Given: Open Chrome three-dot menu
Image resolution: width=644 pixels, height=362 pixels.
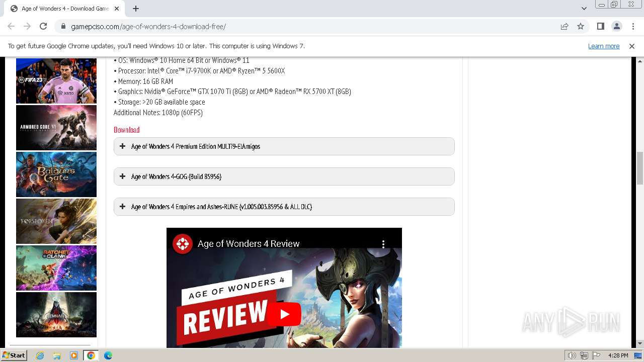Looking at the screenshot, I should point(633,26).
